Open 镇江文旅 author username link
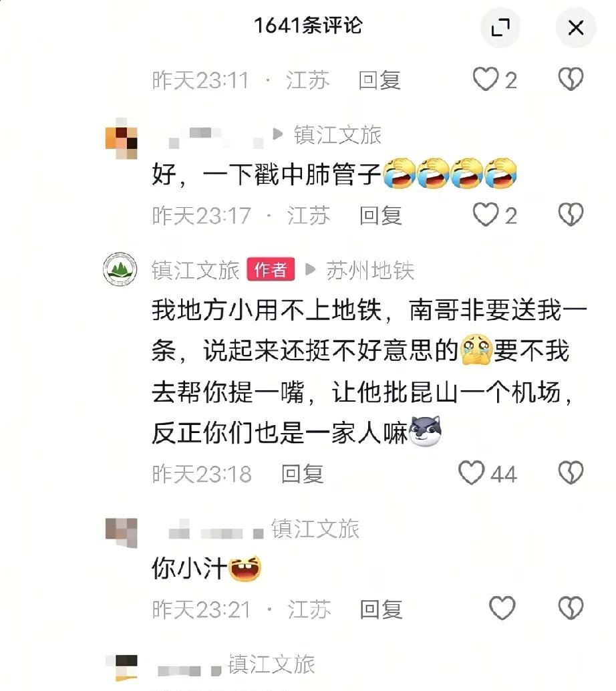 click(x=195, y=270)
